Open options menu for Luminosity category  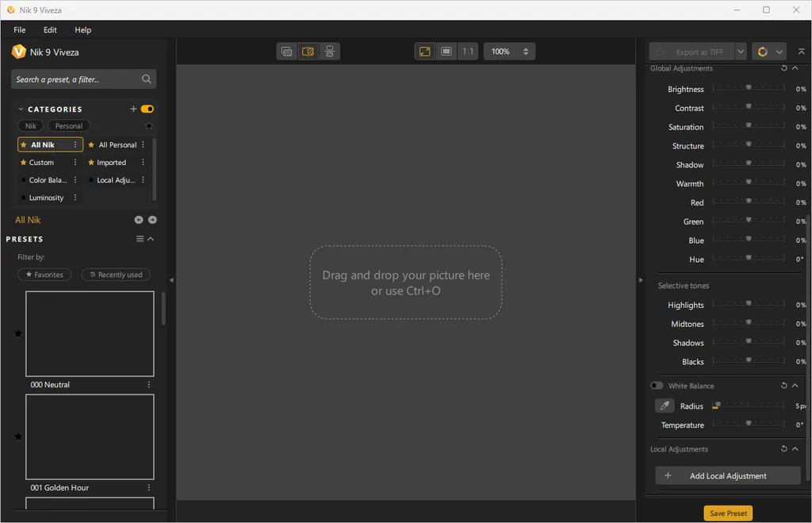(x=75, y=198)
